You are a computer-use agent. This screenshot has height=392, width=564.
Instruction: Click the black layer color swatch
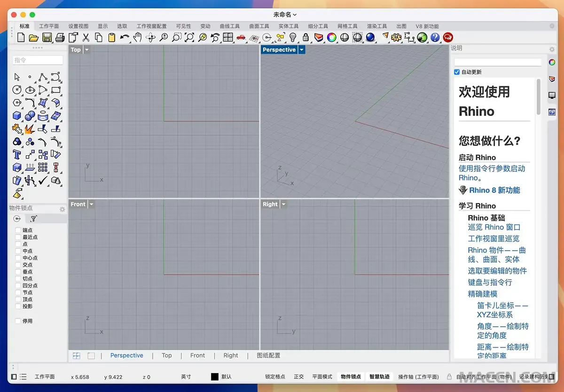click(x=215, y=377)
